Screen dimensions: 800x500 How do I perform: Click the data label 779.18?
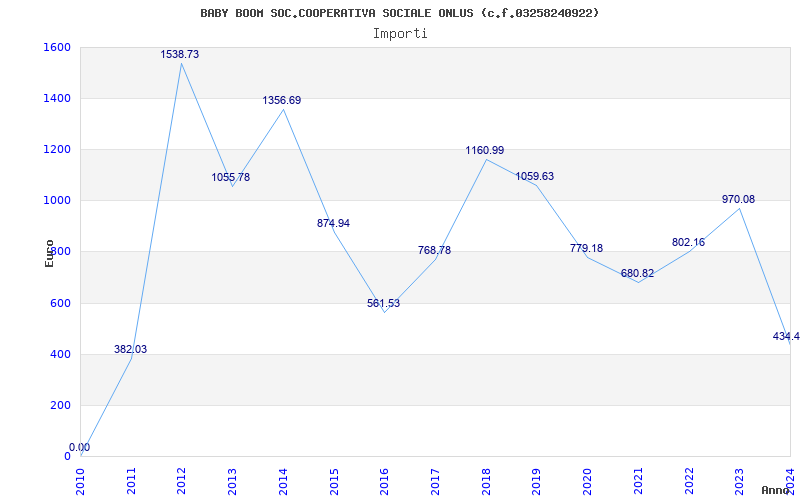[x=586, y=248]
